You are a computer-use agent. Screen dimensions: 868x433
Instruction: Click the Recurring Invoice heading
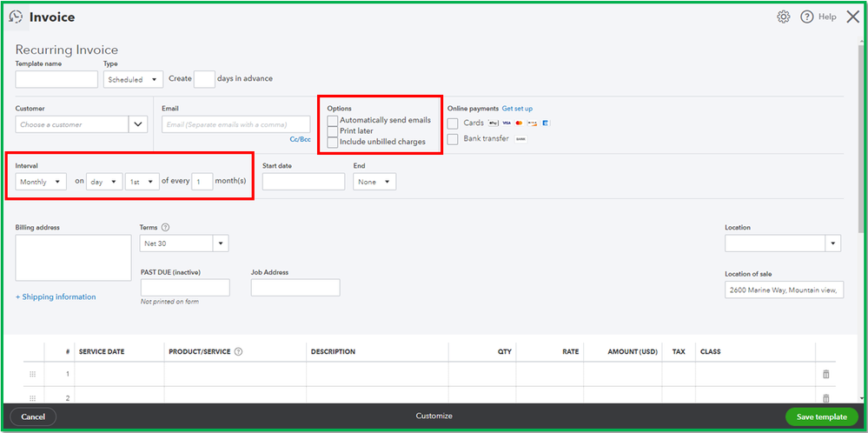[x=66, y=50]
